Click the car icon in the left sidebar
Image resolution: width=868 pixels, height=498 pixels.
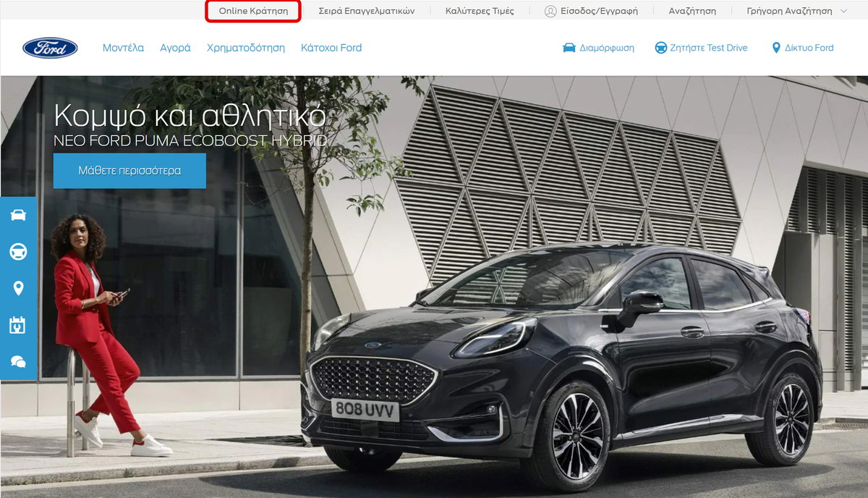[18, 215]
